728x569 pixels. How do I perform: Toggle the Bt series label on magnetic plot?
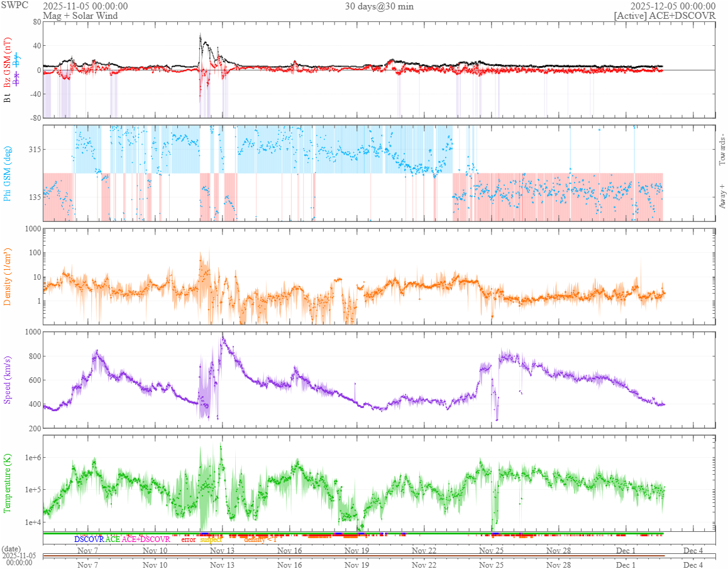tap(7, 97)
